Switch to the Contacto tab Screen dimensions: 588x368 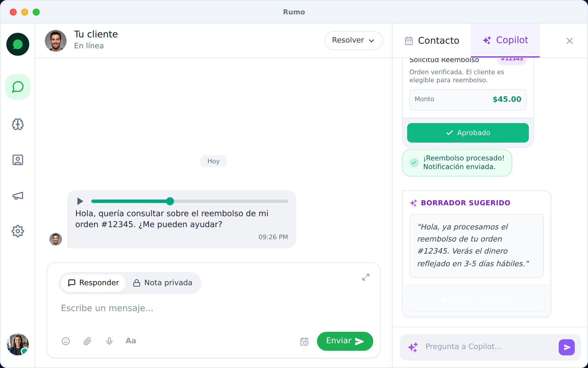432,41
